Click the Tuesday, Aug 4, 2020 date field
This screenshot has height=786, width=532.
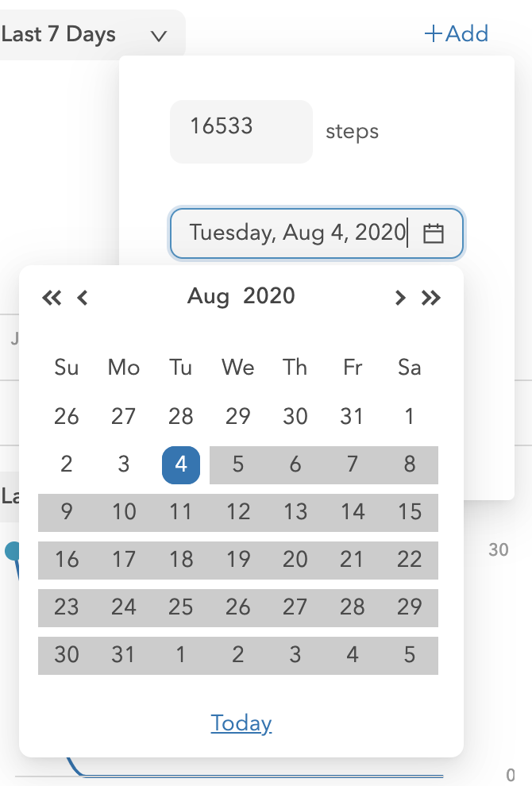point(316,233)
